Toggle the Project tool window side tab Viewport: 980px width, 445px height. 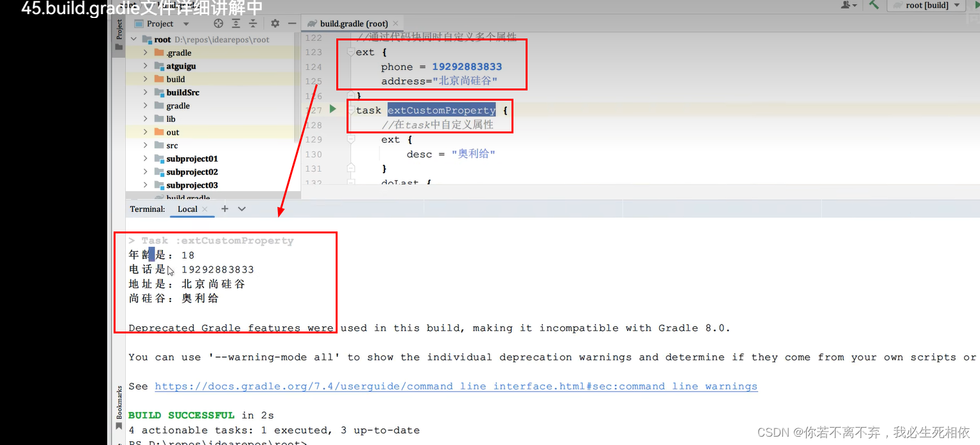(119, 36)
